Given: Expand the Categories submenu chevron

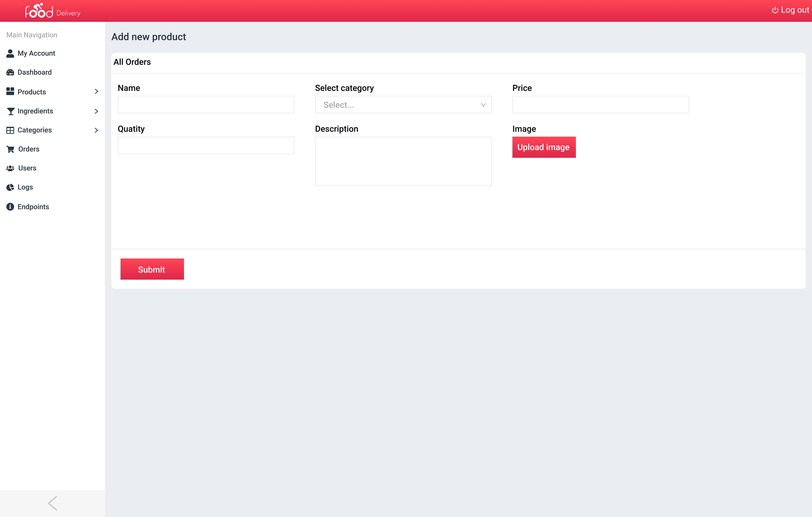Looking at the screenshot, I should [x=96, y=130].
